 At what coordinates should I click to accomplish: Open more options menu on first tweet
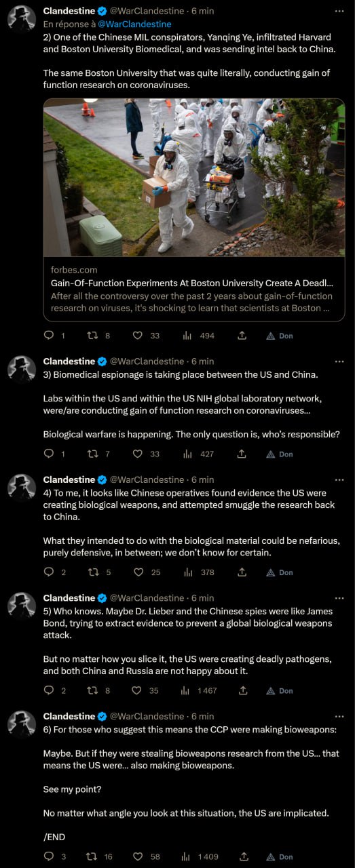point(339,11)
